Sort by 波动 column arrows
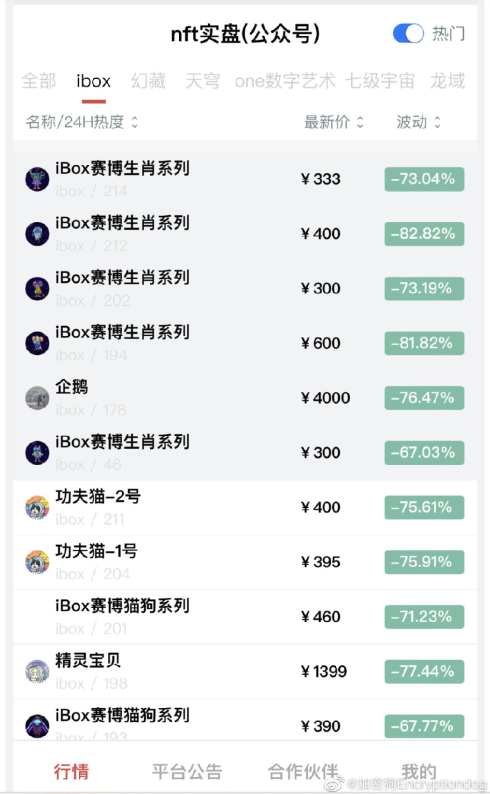The image size is (490, 794). coord(437,122)
